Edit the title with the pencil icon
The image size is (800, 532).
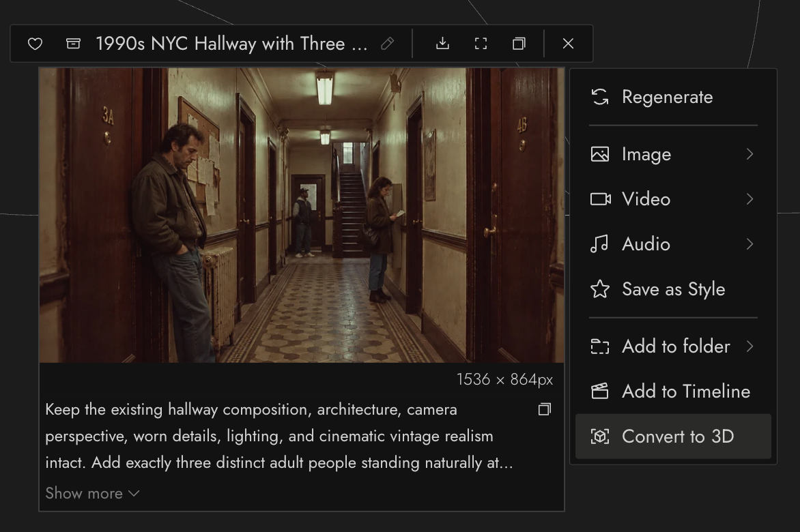tap(387, 44)
